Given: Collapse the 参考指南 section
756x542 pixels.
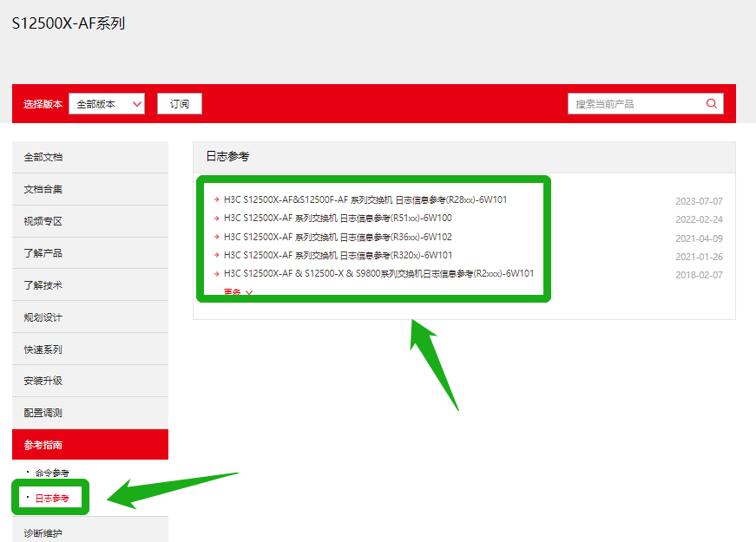Looking at the screenshot, I should point(90,445).
